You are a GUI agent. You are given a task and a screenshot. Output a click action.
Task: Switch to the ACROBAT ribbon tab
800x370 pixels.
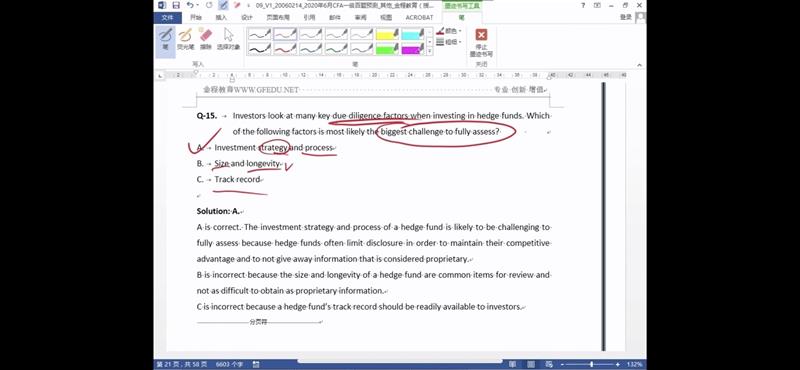(419, 17)
